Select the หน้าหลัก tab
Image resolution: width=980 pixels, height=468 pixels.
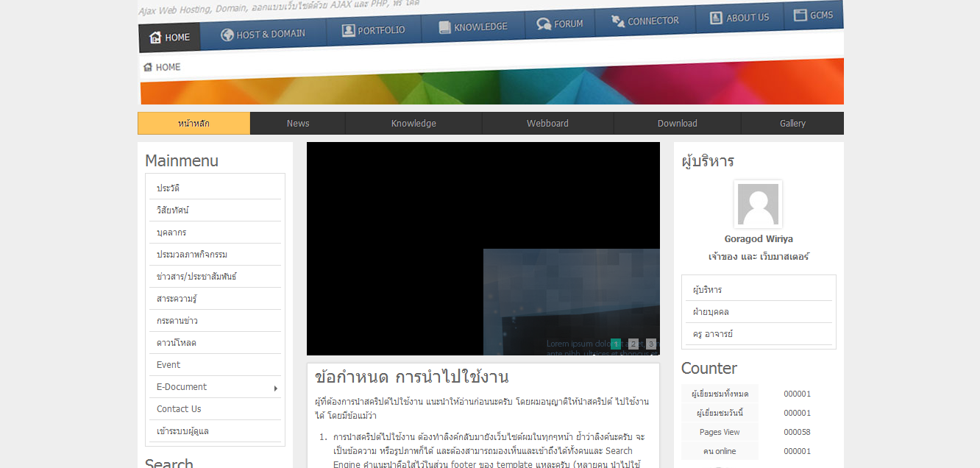(194, 124)
